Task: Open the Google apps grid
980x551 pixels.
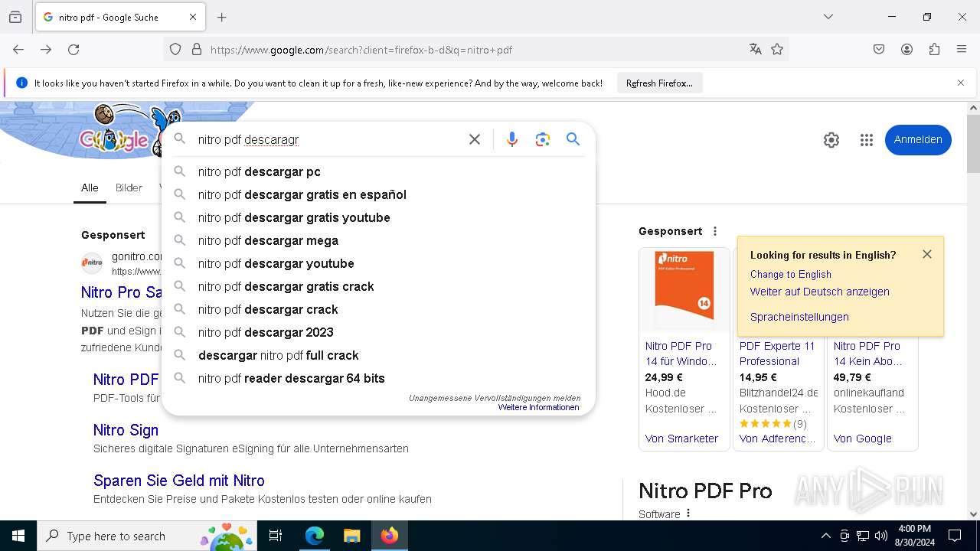Action: [x=867, y=140]
